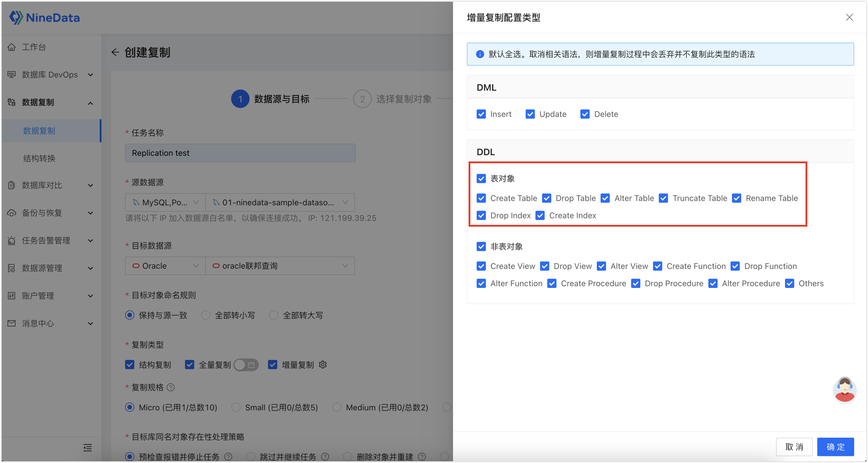Screen dimensions: 868x463
Task: Click the 工作台 home icon
Action: 12,47
